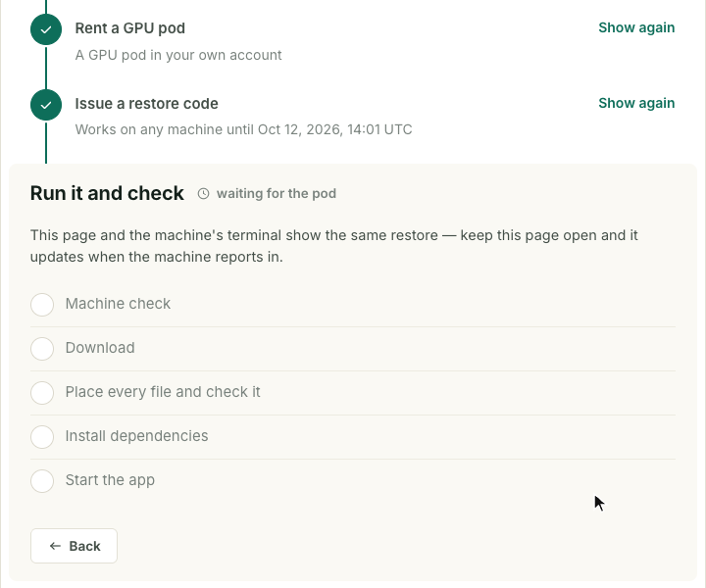This screenshot has width=706, height=588.
Task: Go back using the Back button
Action: tap(74, 546)
